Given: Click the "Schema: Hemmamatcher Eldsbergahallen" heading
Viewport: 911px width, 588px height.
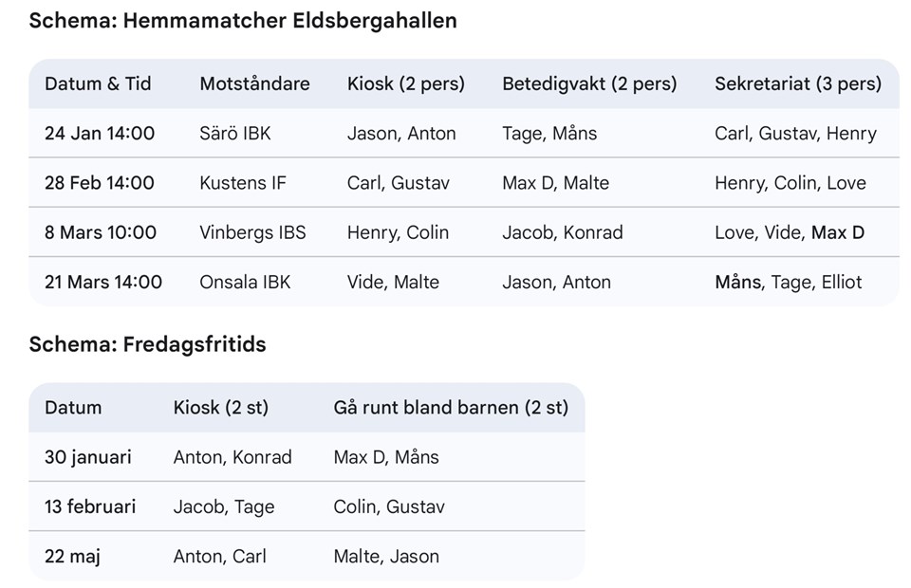Looking at the screenshot, I should coord(242,20).
